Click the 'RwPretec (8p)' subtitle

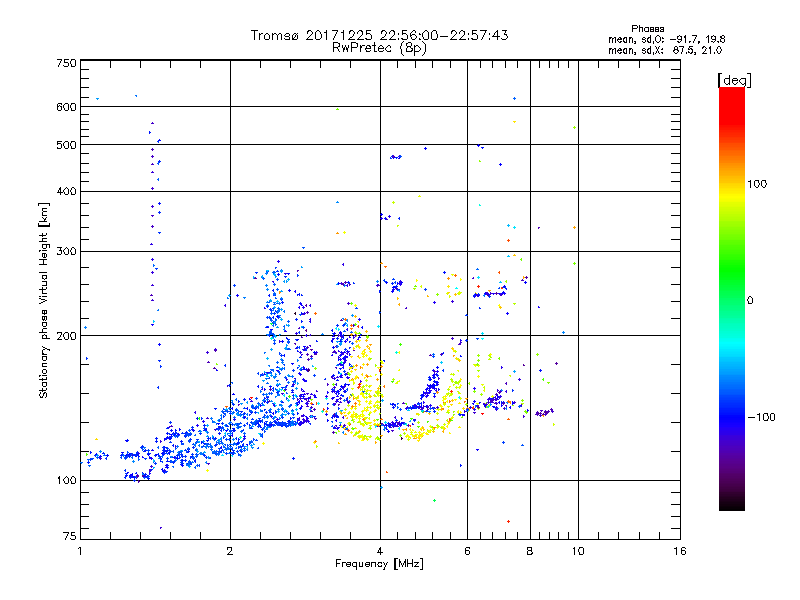tap(379, 48)
